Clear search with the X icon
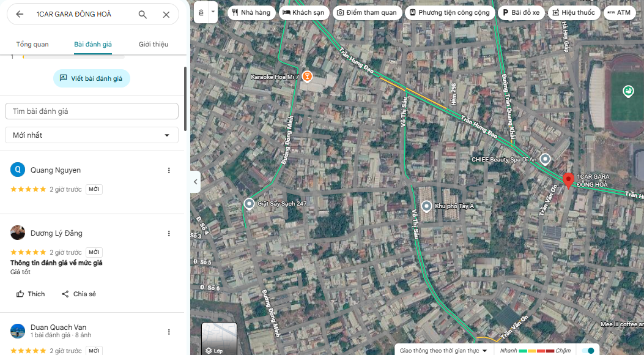Image resolution: width=644 pixels, height=355 pixels. (166, 14)
